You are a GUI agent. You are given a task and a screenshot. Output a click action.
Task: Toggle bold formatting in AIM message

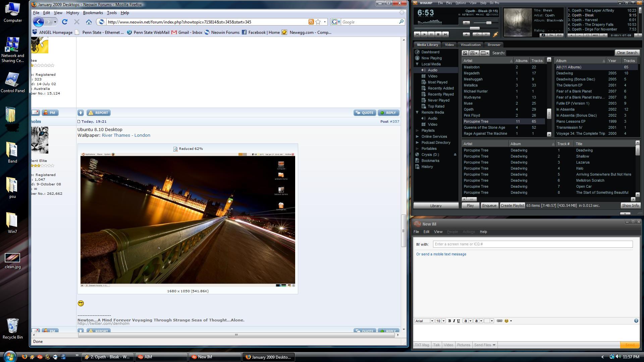coord(449,321)
